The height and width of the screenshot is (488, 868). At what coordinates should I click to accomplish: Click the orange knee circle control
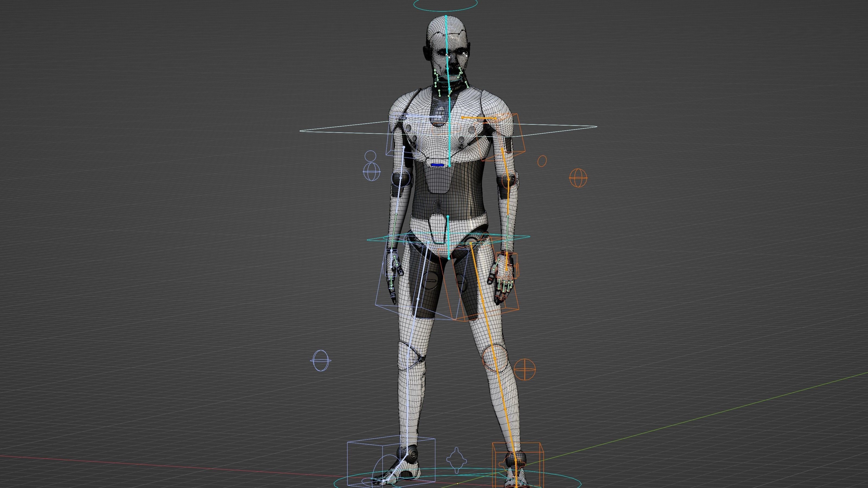(x=495, y=358)
